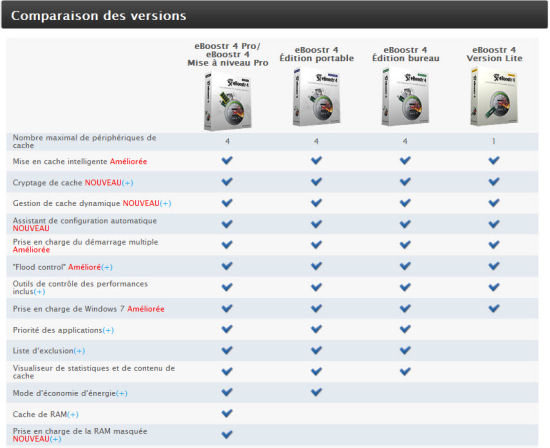
Task: Click the eBoostr 4 Pro / Mise à niveau Pro heading
Action: point(228,55)
